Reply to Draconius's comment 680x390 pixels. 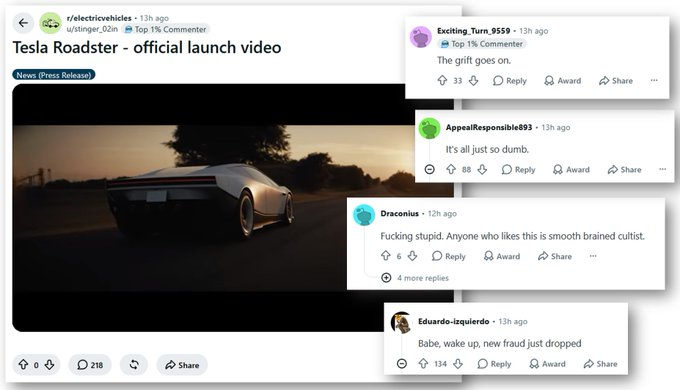[x=448, y=256]
